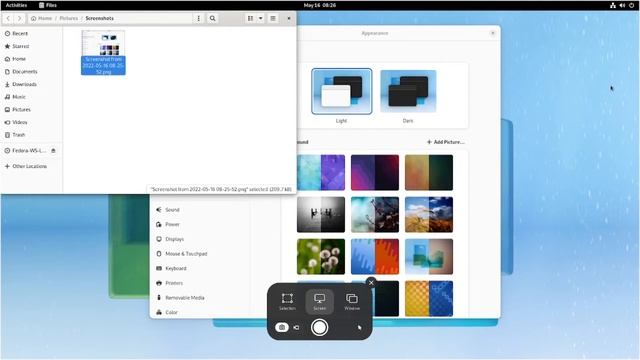Click Pictures in the path bar
640x360 pixels.
[x=69, y=18]
